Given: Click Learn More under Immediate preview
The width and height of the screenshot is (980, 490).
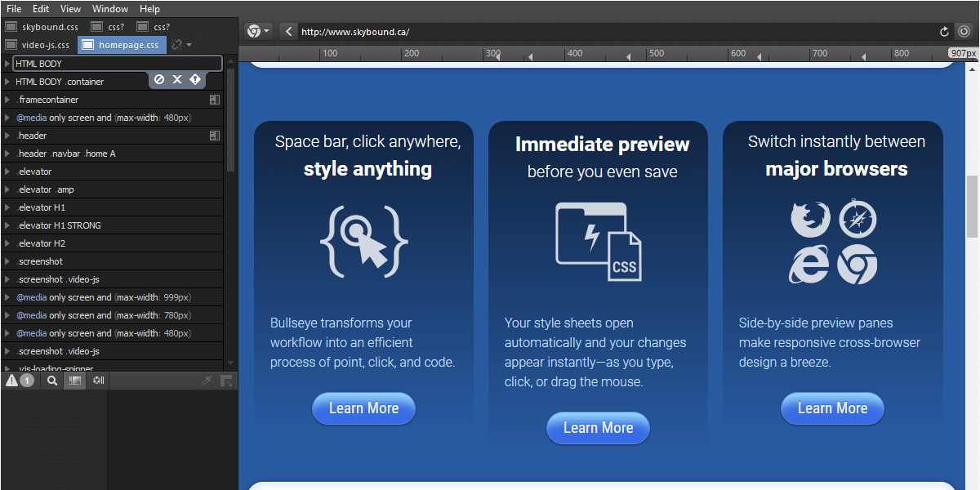Looking at the screenshot, I should (598, 428).
